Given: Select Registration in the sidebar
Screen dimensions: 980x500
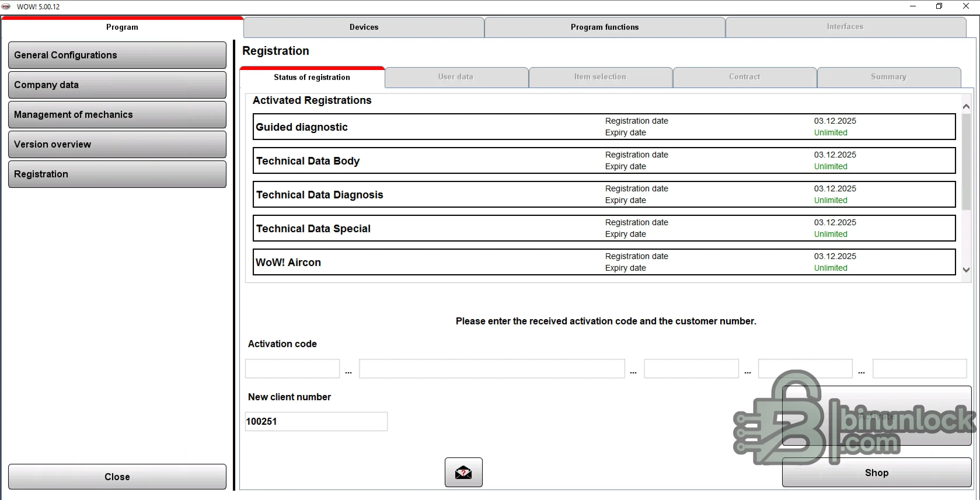Looking at the screenshot, I should click(x=117, y=174).
